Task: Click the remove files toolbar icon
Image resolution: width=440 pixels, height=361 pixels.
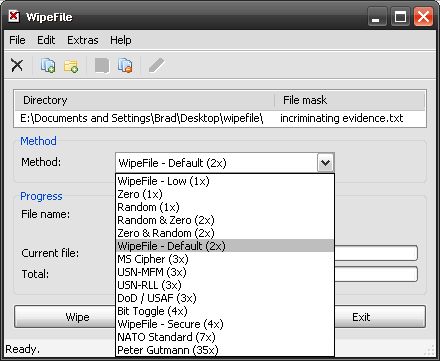Action: point(125,65)
